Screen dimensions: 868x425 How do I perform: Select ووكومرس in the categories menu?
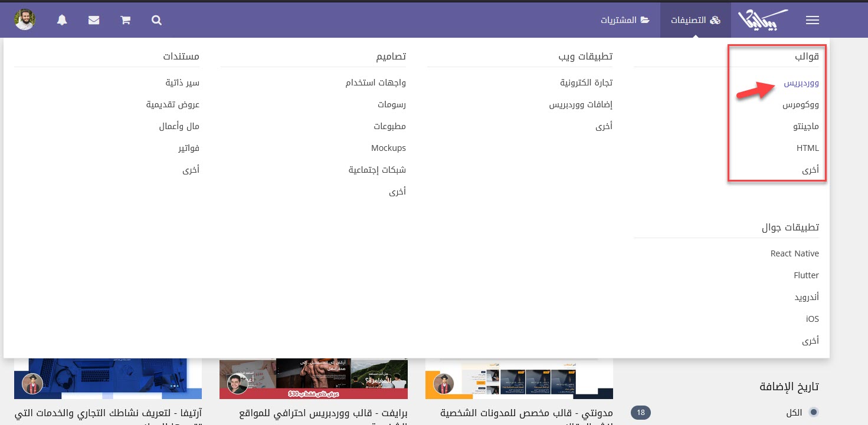point(801,105)
